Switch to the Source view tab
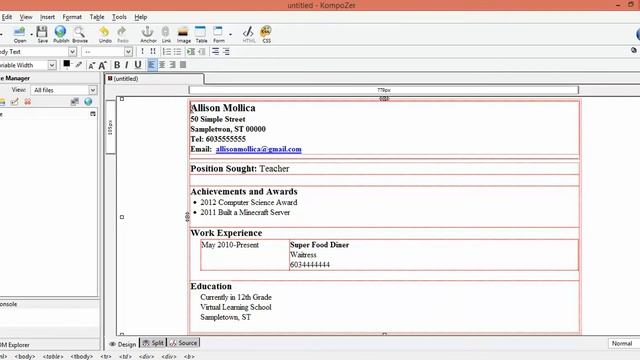Viewport: 640px width, 360px height. click(x=183, y=343)
